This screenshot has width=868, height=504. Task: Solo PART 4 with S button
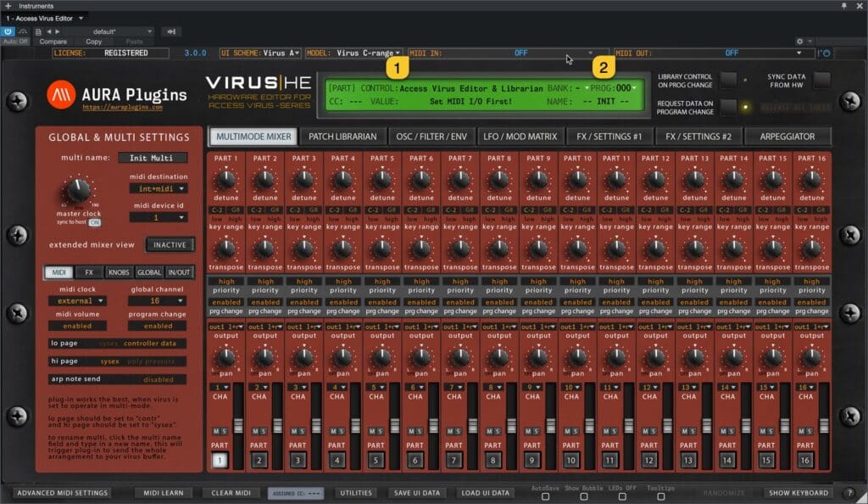click(341, 431)
